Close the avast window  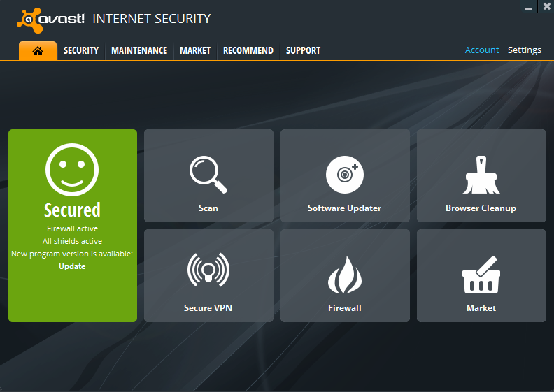click(x=546, y=7)
